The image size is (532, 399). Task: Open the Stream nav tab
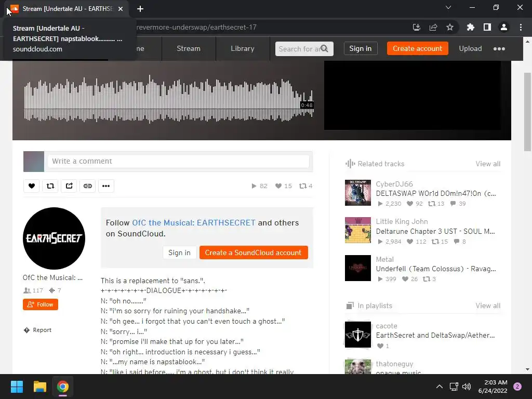tap(189, 48)
